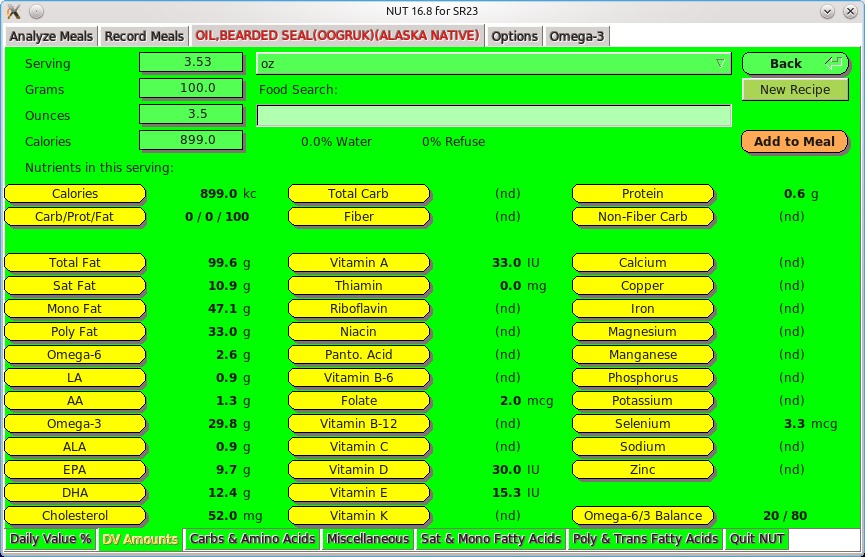
Task: Click the New Recipe button
Action: tap(794, 89)
